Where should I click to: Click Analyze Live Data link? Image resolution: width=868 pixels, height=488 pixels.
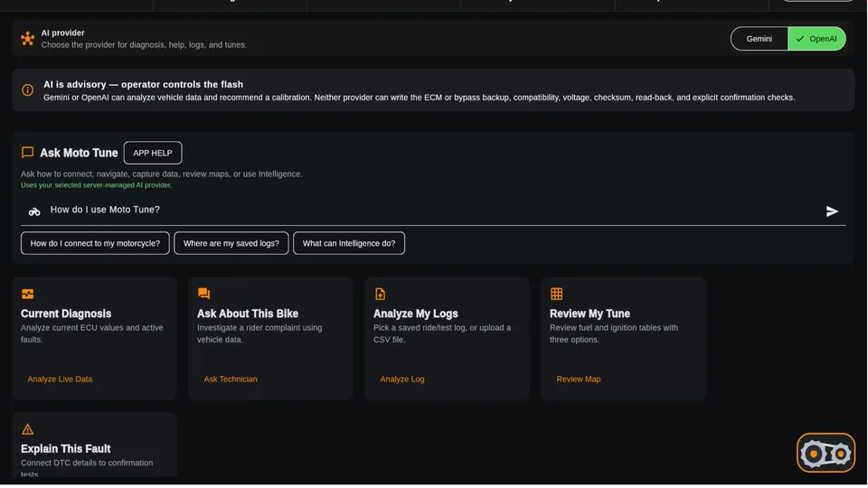coord(60,379)
